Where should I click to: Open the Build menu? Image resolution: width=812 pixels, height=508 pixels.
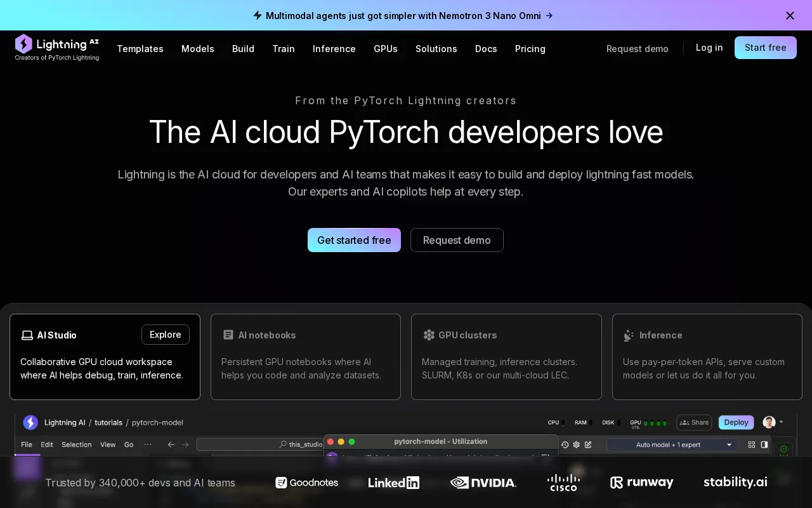(243, 49)
